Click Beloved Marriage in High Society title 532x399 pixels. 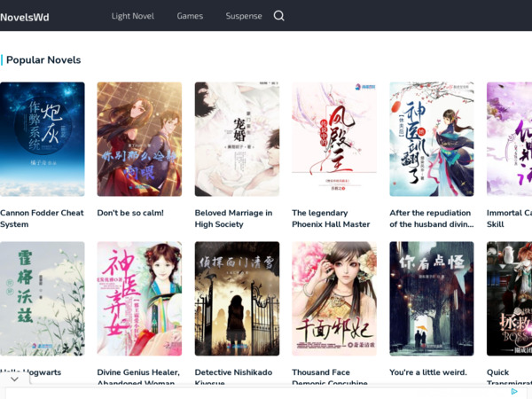233,218
